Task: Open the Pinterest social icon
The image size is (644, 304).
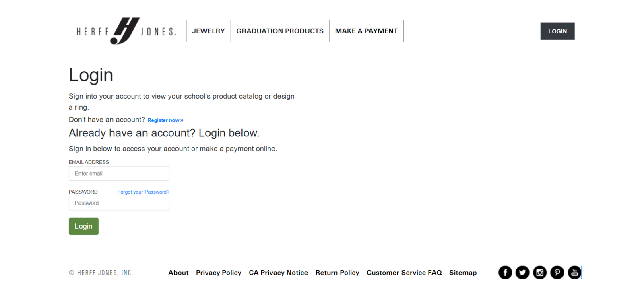Action: (x=557, y=272)
